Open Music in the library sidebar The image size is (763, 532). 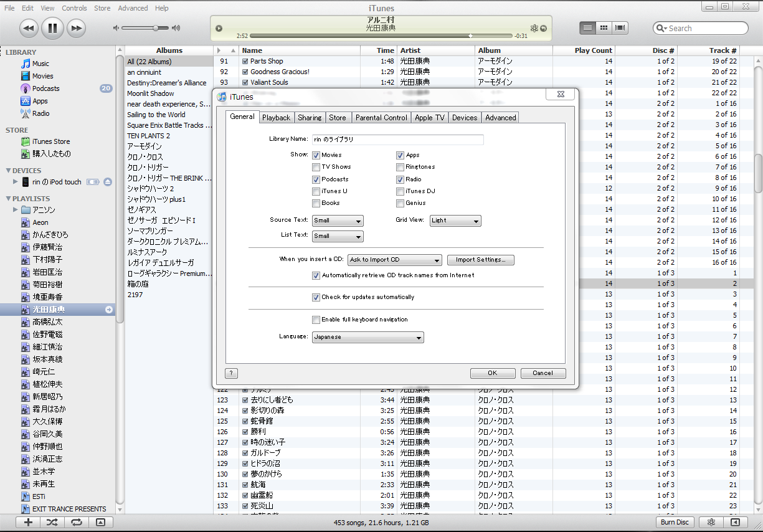(41, 64)
